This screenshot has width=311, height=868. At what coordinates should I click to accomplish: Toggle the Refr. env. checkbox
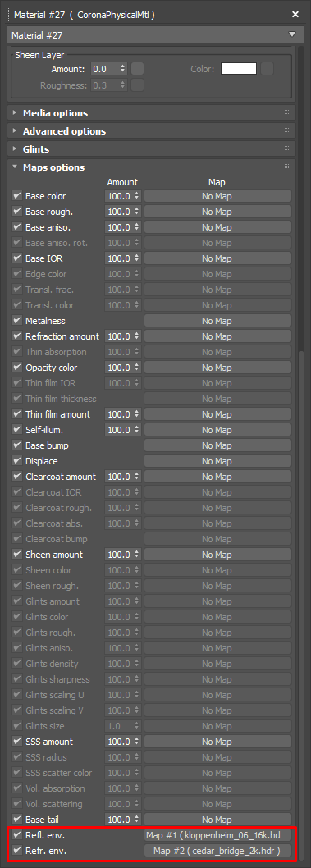click(x=17, y=851)
